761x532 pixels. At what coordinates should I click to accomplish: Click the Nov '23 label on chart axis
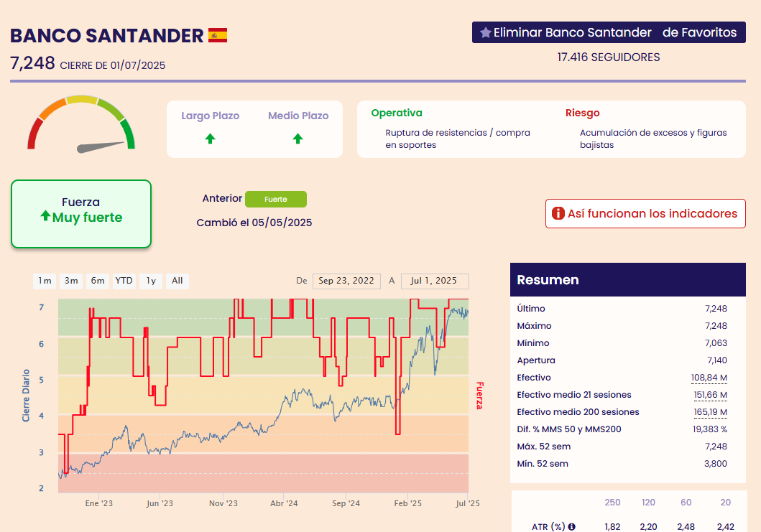[x=223, y=503]
